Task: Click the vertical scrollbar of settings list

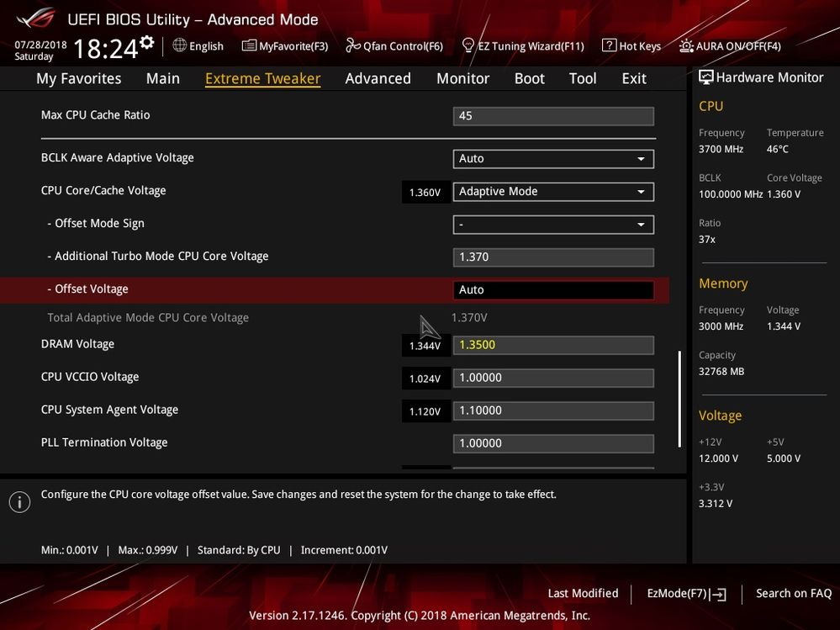Action: pos(680,399)
